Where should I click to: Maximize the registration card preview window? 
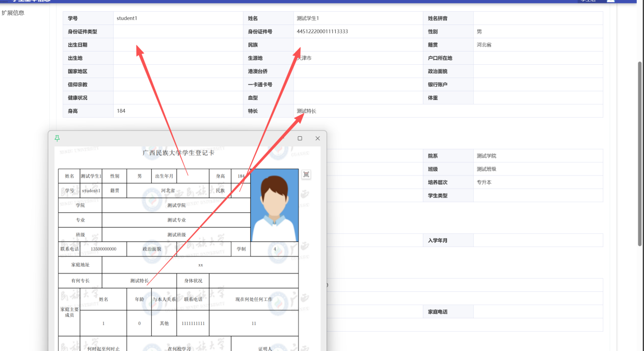[300, 138]
